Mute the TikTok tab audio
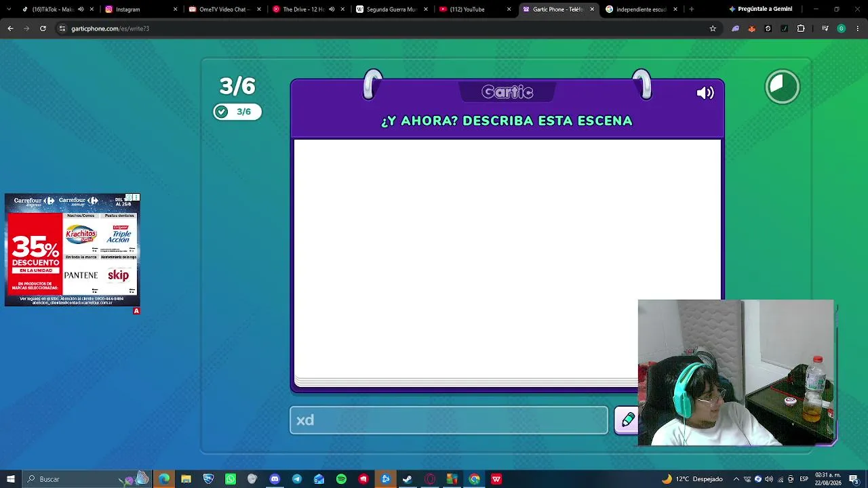This screenshot has height=488, width=868. pyautogui.click(x=81, y=9)
